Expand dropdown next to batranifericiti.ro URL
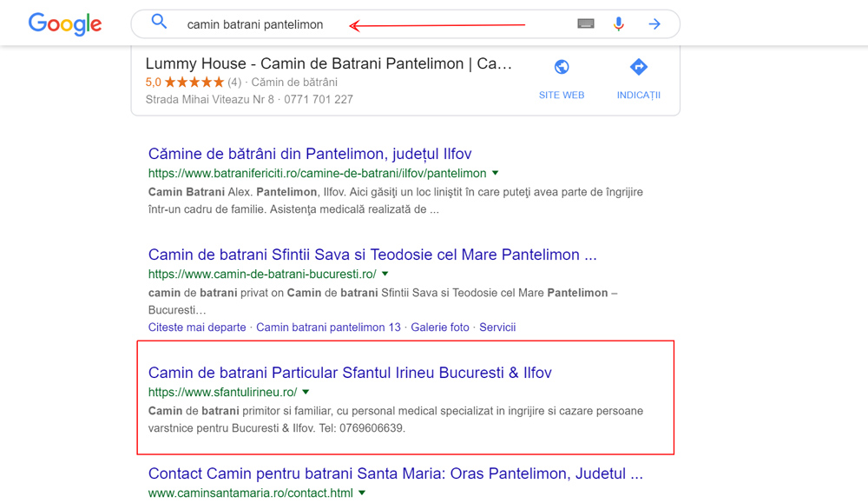Screen dimensions: 868x503 pyautogui.click(x=496, y=173)
